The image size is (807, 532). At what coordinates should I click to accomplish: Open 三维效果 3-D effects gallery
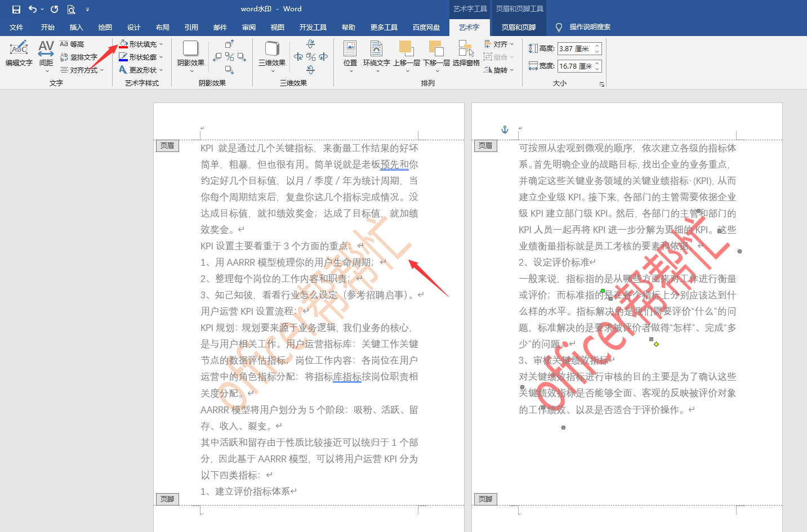(271, 55)
